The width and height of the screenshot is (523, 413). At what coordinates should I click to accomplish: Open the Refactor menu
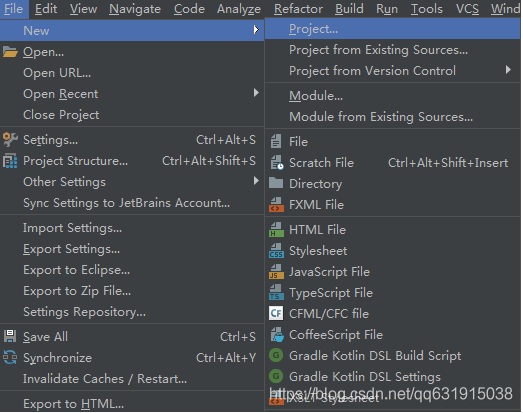(298, 9)
